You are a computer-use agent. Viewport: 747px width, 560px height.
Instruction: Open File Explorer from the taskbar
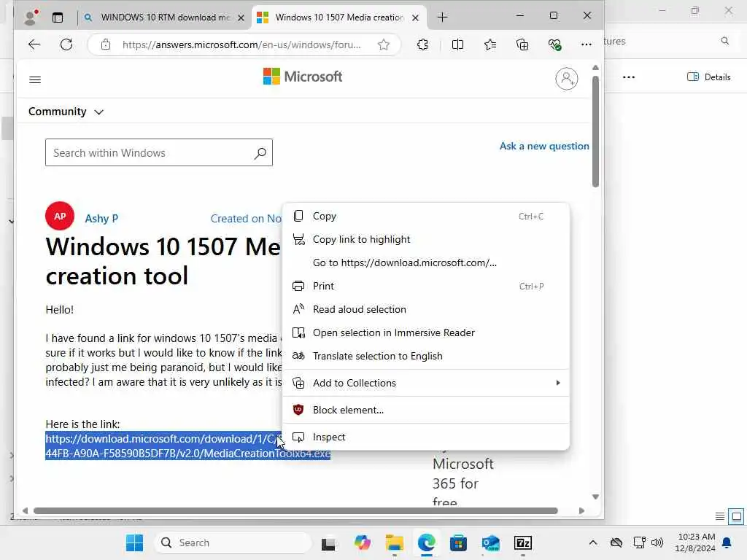(x=395, y=542)
